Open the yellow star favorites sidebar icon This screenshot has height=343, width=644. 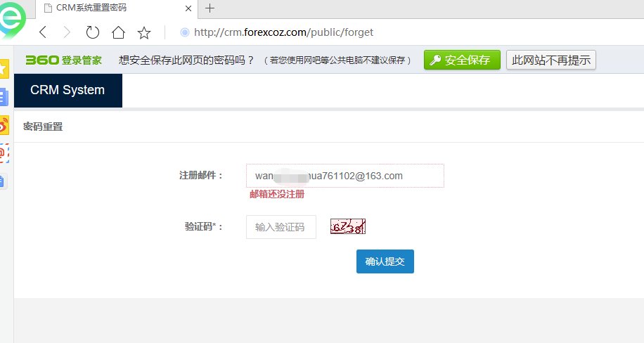(x=4, y=68)
